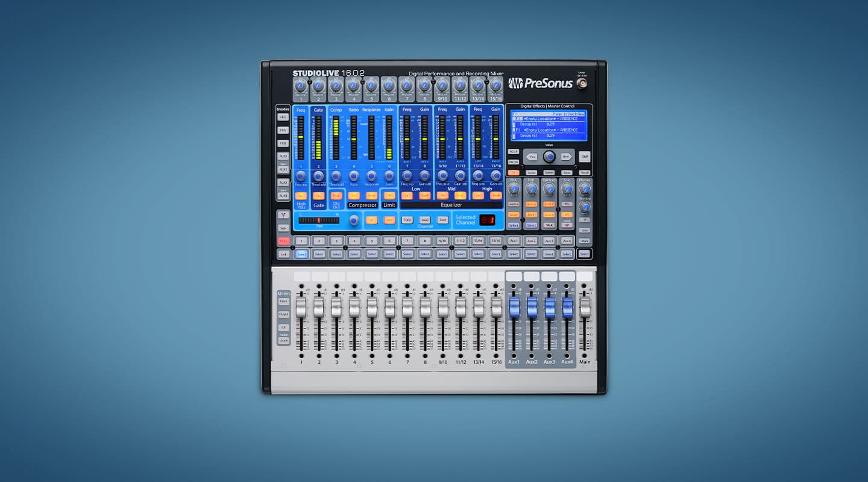This screenshot has width=868, height=482.
Task: Select the AUX3 encoder button
Action: [283, 182]
